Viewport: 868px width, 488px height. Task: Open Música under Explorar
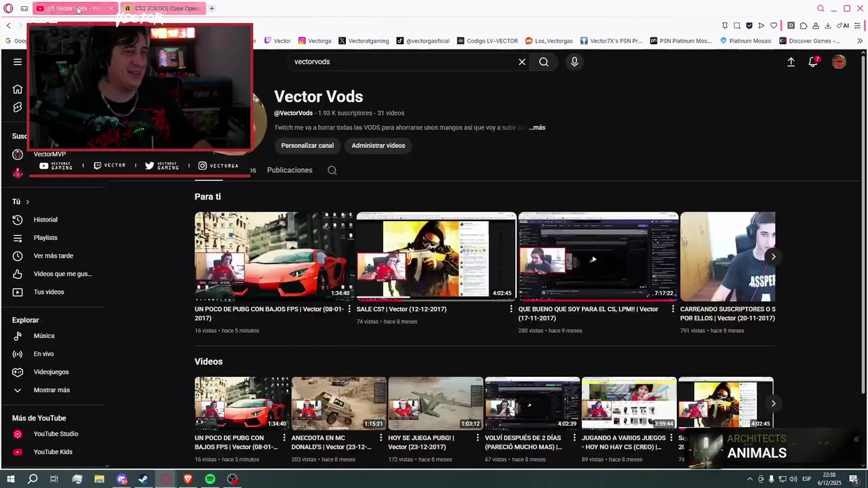(x=44, y=336)
